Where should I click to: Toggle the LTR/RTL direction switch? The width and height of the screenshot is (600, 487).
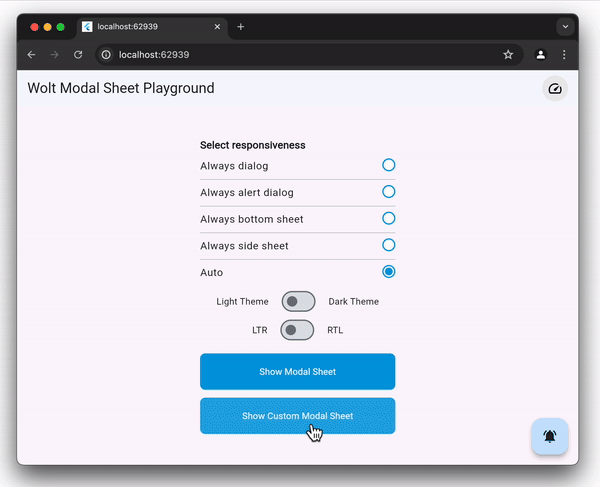coord(298,330)
